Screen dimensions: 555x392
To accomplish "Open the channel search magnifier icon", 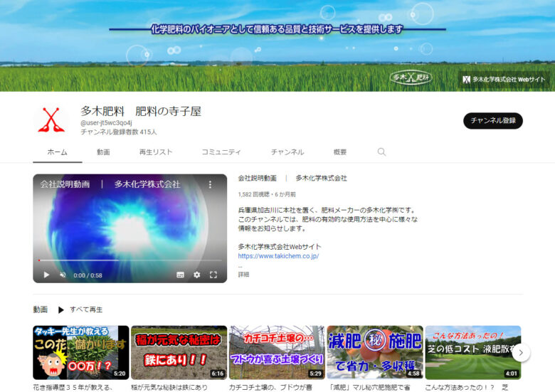I will (x=381, y=152).
